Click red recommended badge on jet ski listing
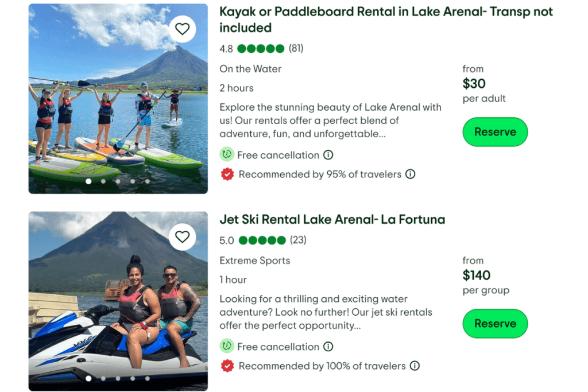The height and width of the screenshot is (392, 588). coord(227,366)
